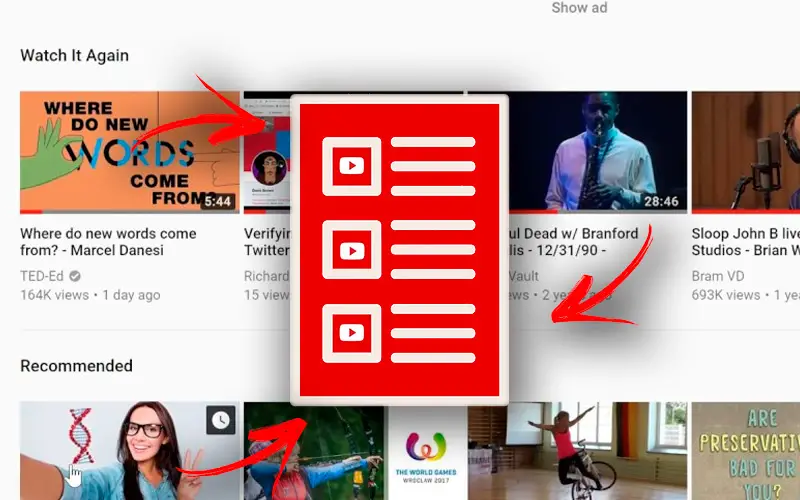Open the DNA selfie woman thumbnail
The image size is (800, 500).
coord(130,451)
